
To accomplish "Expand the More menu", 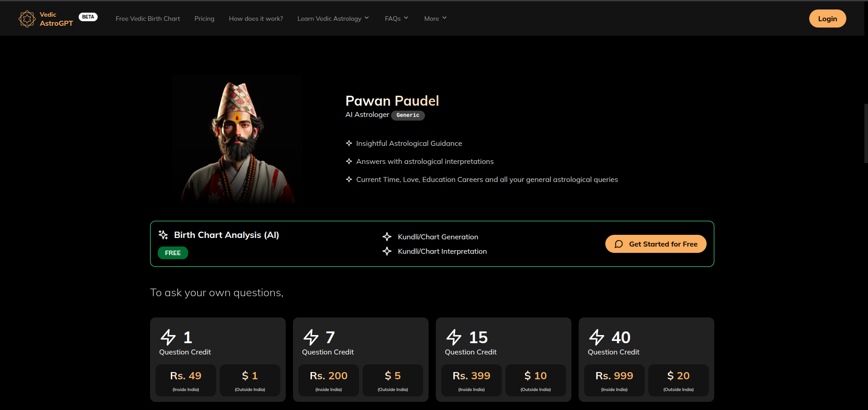I will point(435,19).
